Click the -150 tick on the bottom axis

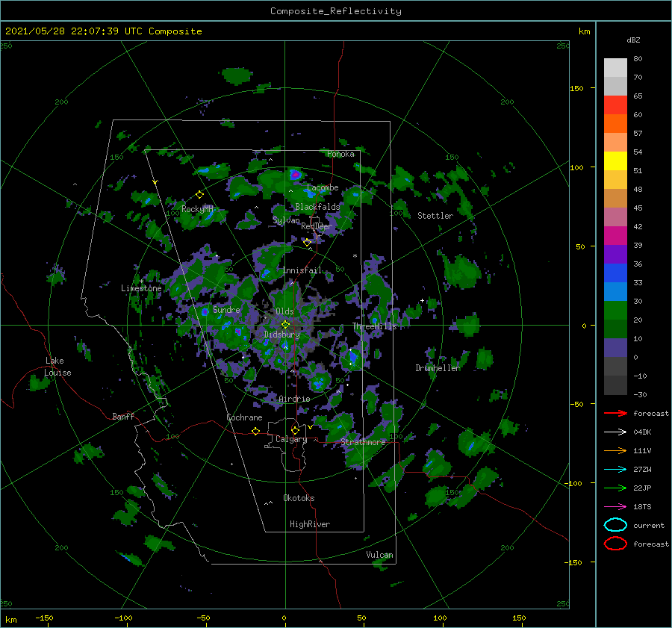pos(44,618)
